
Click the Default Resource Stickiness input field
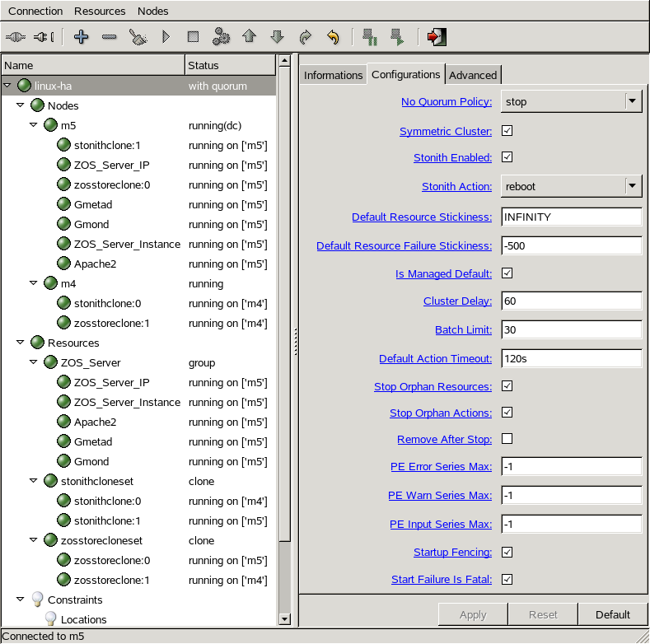pyautogui.click(x=571, y=217)
